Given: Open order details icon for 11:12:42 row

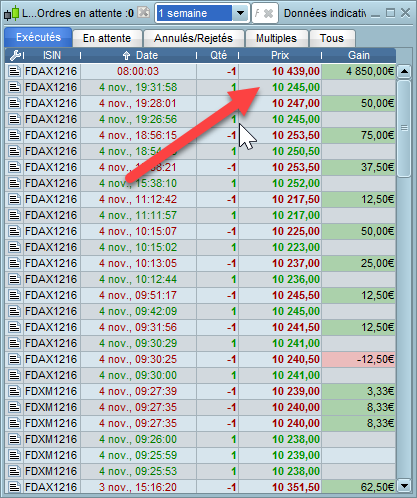Looking at the screenshot, I should coord(14,199).
